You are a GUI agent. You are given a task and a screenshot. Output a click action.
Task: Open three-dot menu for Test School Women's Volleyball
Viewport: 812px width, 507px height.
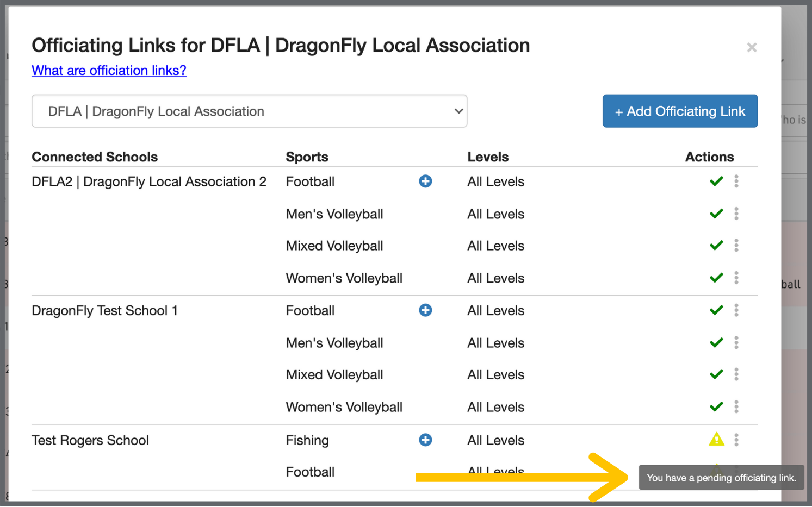tap(736, 407)
